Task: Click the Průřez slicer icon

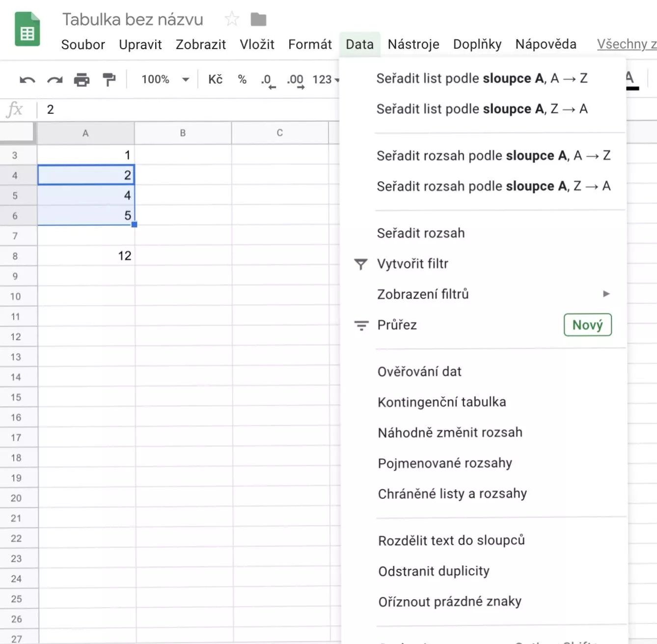Action: coord(361,325)
